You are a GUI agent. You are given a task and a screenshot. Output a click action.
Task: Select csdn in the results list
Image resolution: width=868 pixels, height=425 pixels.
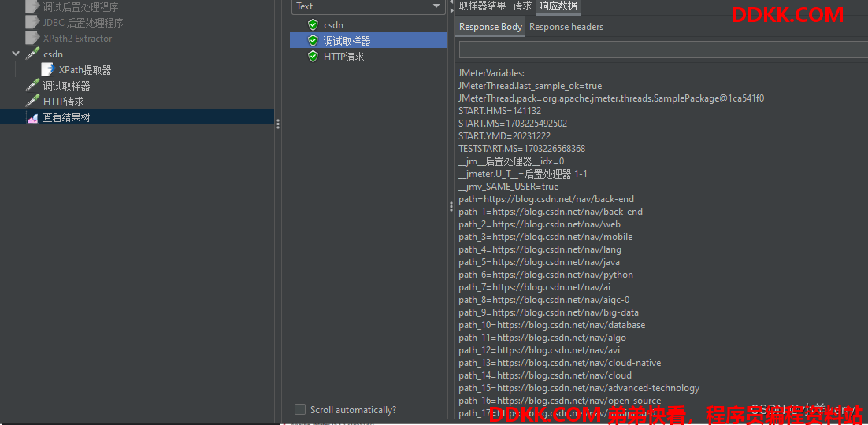[334, 25]
